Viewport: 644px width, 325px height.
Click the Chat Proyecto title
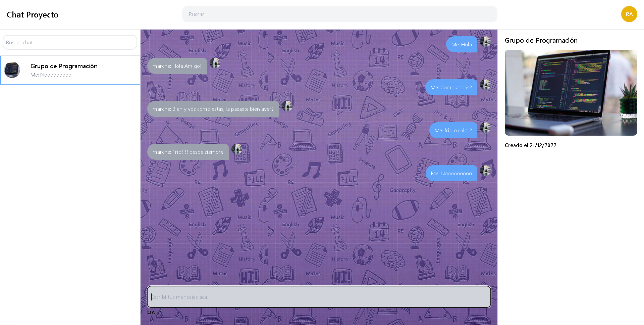32,14
